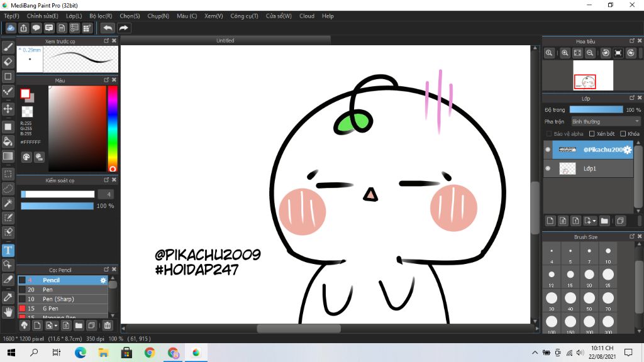Open the Tệp(F) menu
Viewport: 644px width, 362px height.
click(x=11, y=16)
